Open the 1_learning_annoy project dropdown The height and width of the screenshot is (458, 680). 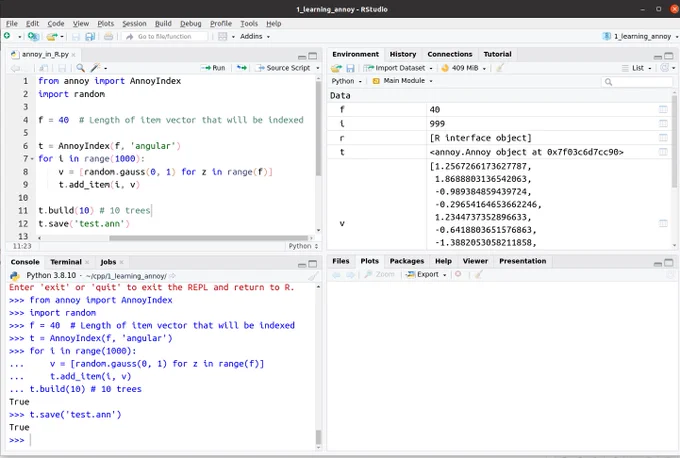[x=640, y=36]
